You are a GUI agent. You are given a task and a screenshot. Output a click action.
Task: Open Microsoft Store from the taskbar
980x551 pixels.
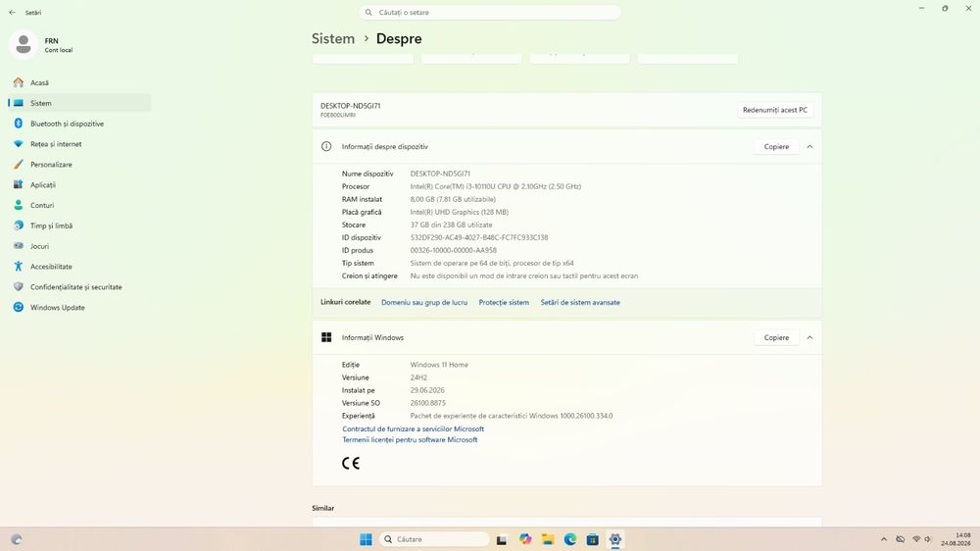(593, 539)
